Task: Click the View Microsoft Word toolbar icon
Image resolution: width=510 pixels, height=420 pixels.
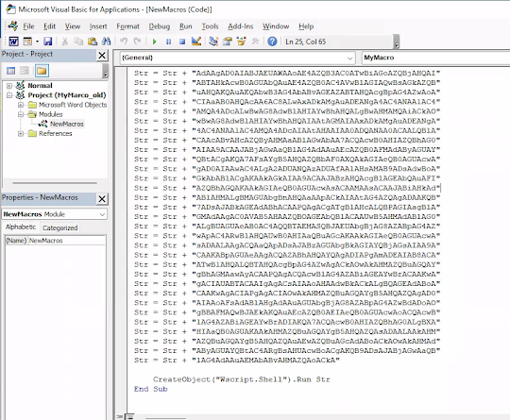Action: coord(13,42)
